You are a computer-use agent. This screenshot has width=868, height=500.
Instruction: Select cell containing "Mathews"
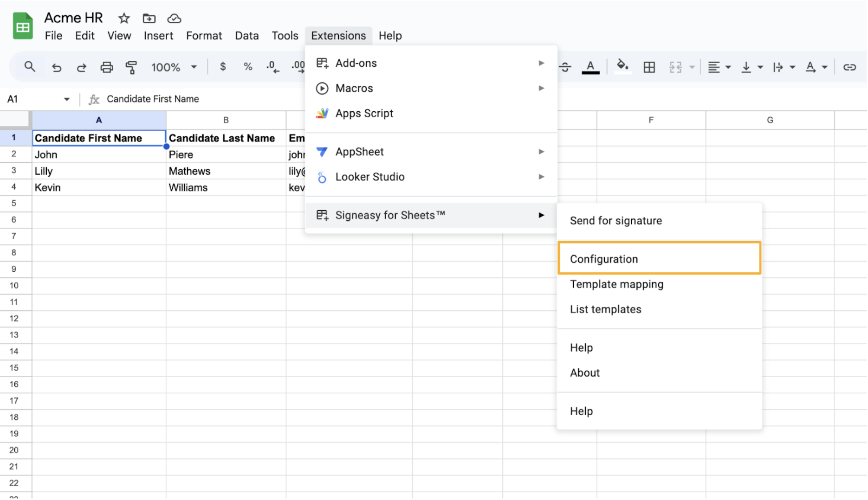[226, 171]
